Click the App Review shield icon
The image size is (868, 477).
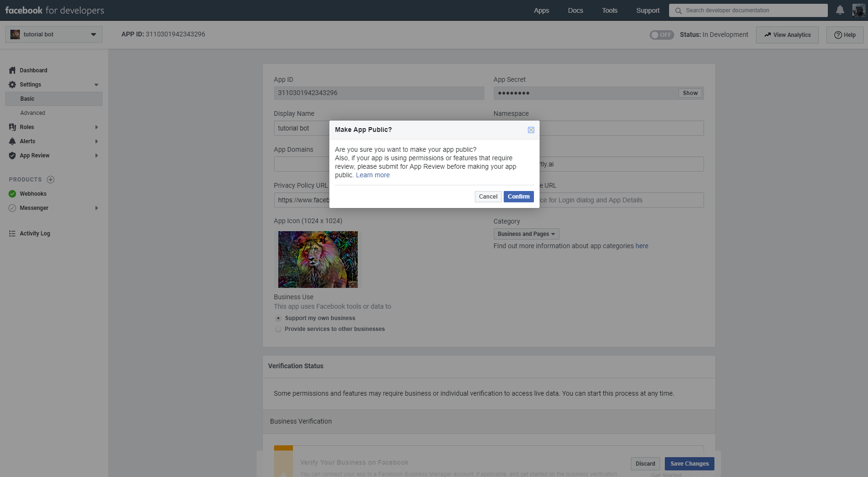[12, 155]
